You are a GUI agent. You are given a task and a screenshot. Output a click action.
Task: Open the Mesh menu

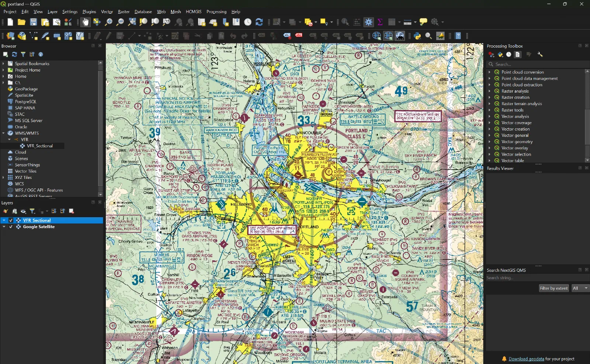176,12
